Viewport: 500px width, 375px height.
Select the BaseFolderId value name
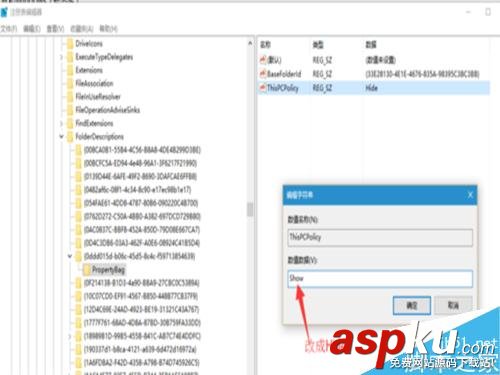[284, 74]
